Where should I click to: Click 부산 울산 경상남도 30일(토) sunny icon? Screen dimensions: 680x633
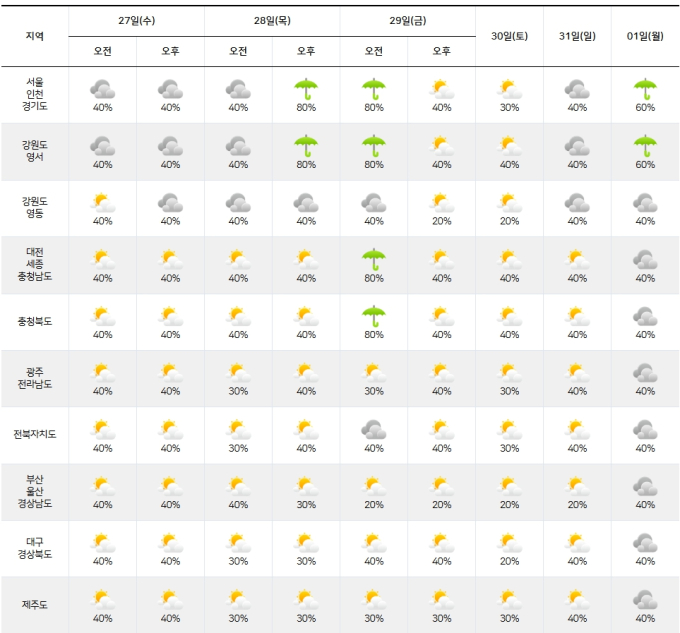(509, 486)
